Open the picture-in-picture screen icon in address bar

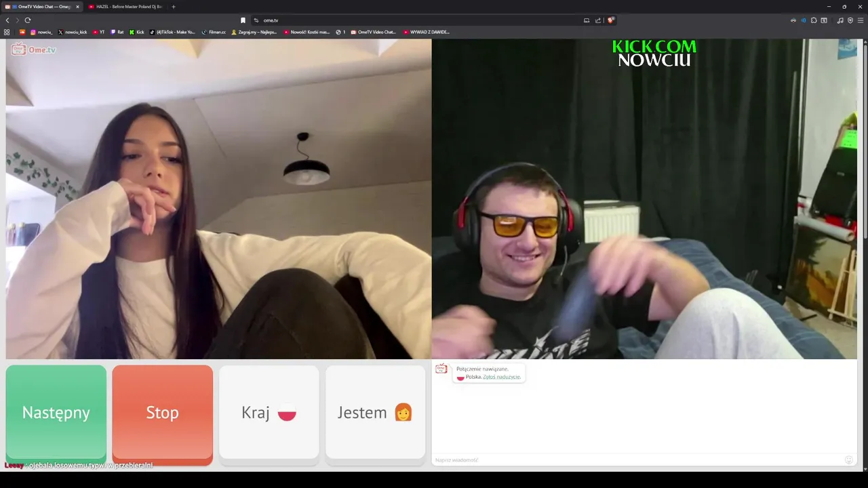[x=587, y=20]
